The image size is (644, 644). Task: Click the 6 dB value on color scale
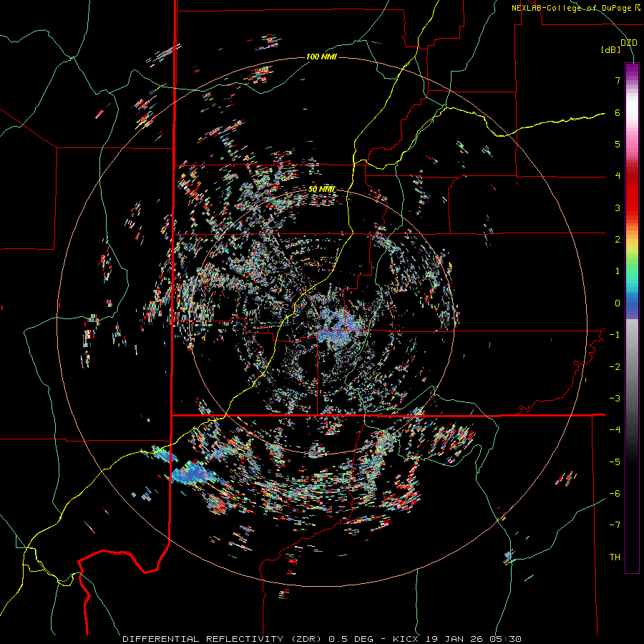click(618, 112)
